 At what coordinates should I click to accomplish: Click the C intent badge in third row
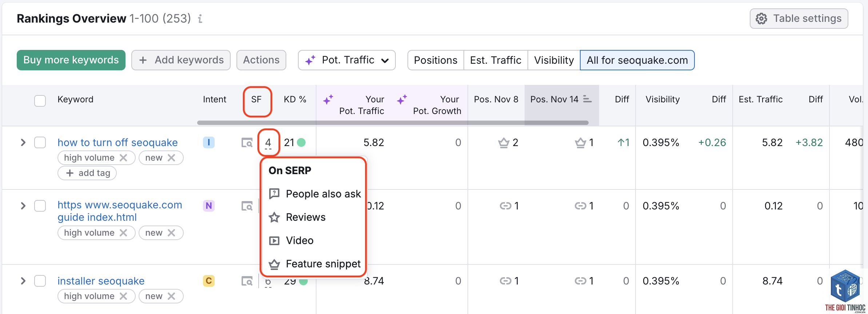tap(208, 281)
